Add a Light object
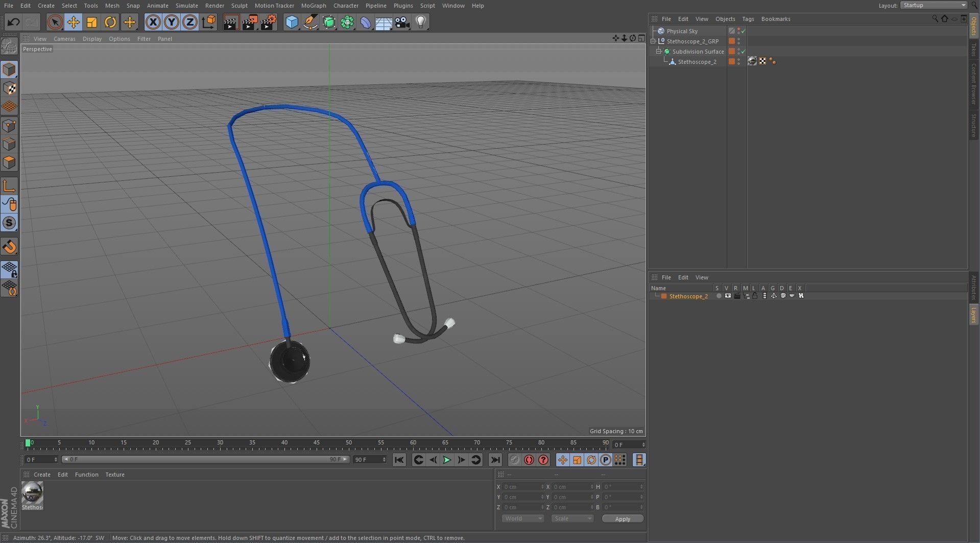980x543 pixels. (421, 22)
